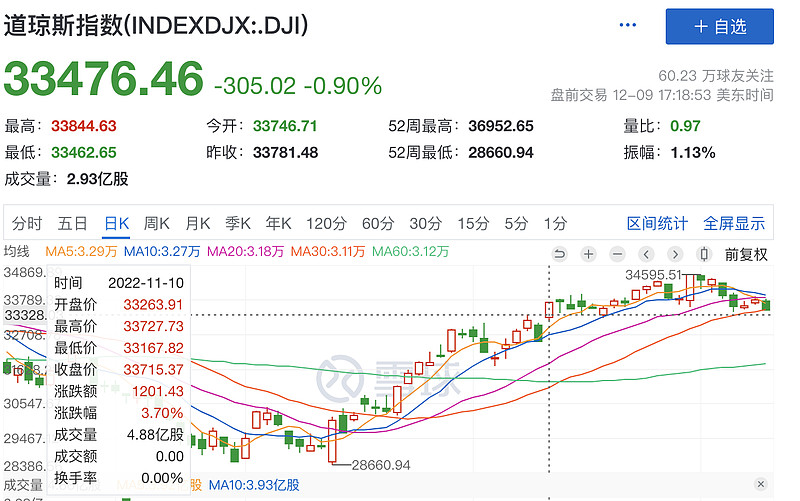
Task: Switch to 5分 interval tab
Action: (x=516, y=223)
